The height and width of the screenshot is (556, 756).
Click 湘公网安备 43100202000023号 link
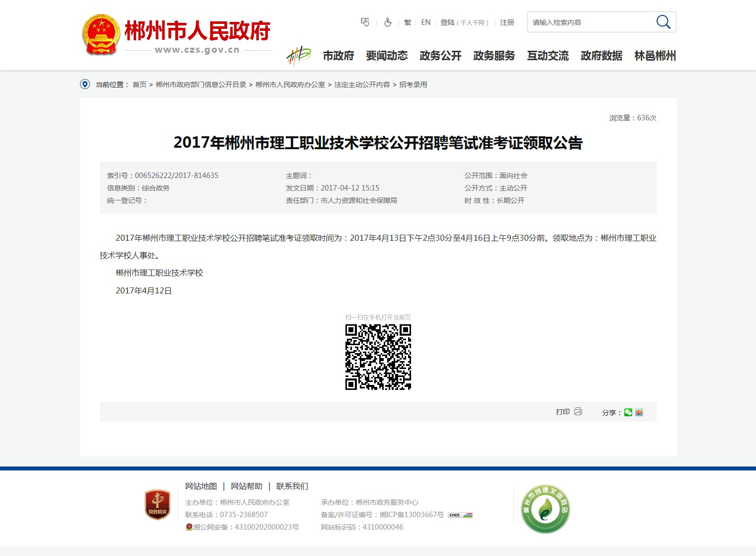[246, 527]
